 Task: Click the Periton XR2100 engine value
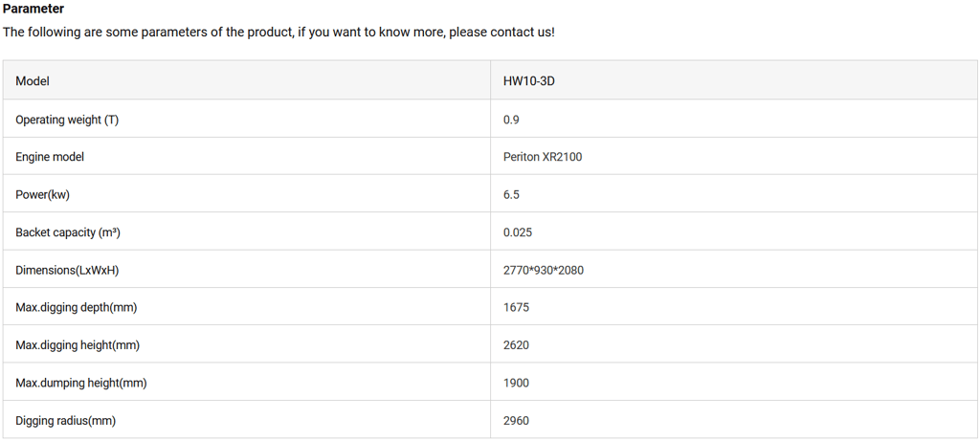click(x=542, y=157)
